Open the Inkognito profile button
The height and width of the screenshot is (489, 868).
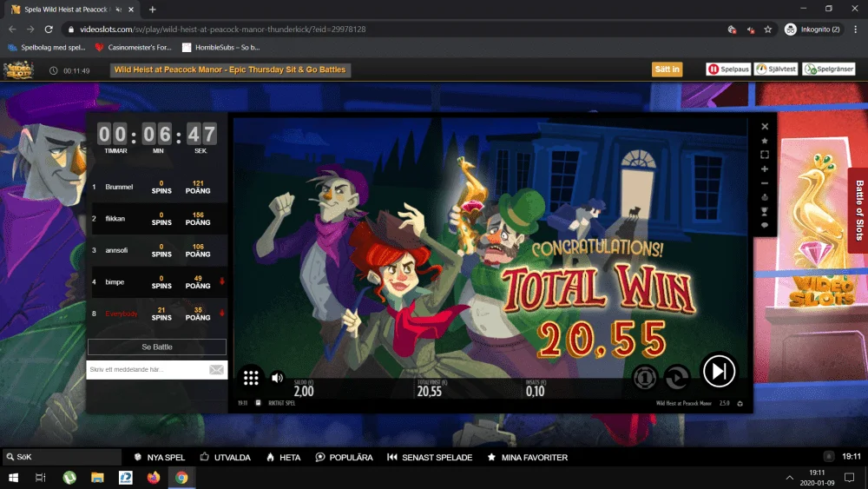click(812, 30)
